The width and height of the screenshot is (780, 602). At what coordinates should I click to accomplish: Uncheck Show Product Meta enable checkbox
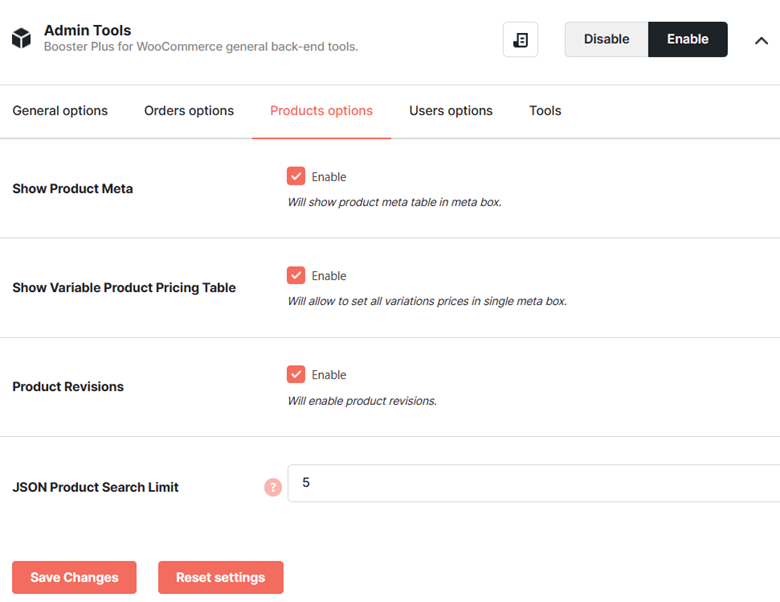point(296,176)
